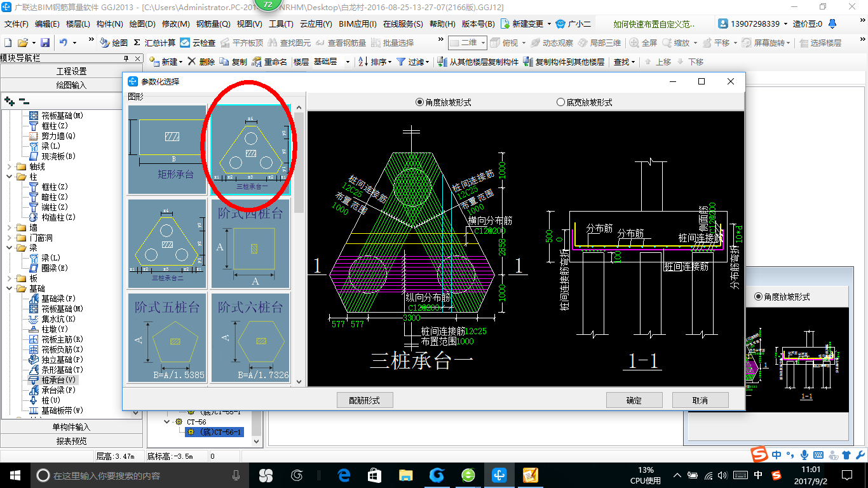Screen dimensions: 868x488
Task: Select 角度放坡形式 radio in dialog
Action: [444, 102]
